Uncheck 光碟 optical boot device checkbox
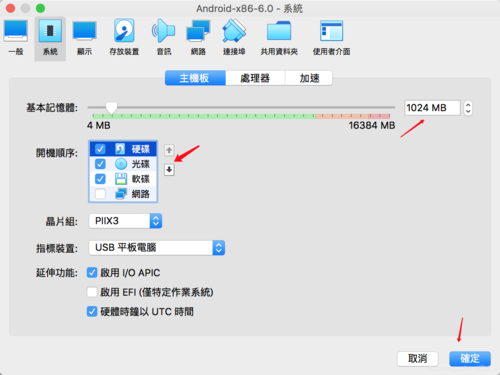Screen dimensions: 500x375 click(100, 164)
